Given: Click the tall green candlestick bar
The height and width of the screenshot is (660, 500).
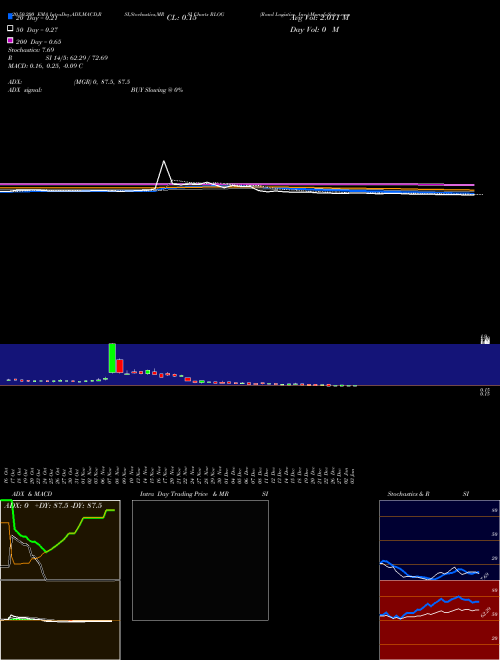Looking at the screenshot, I should pos(112,358).
